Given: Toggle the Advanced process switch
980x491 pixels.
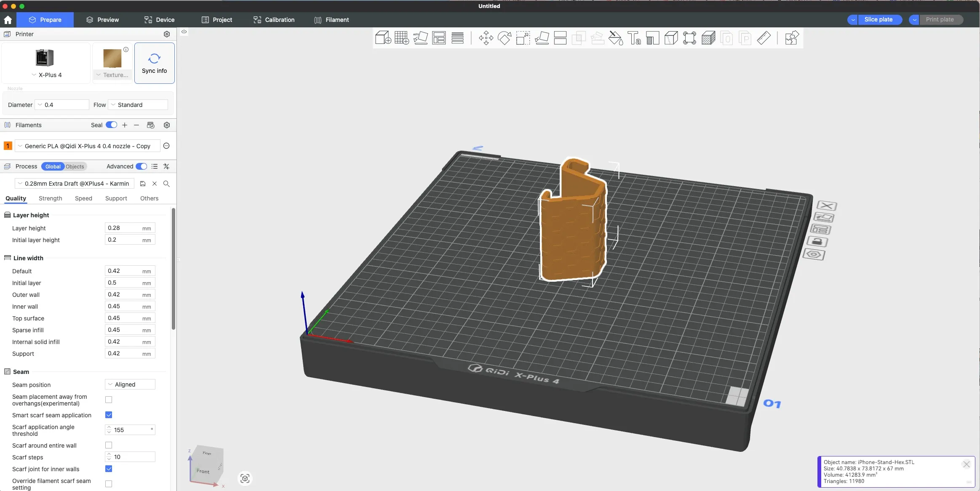Looking at the screenshot, I should [x=141, y=166].
